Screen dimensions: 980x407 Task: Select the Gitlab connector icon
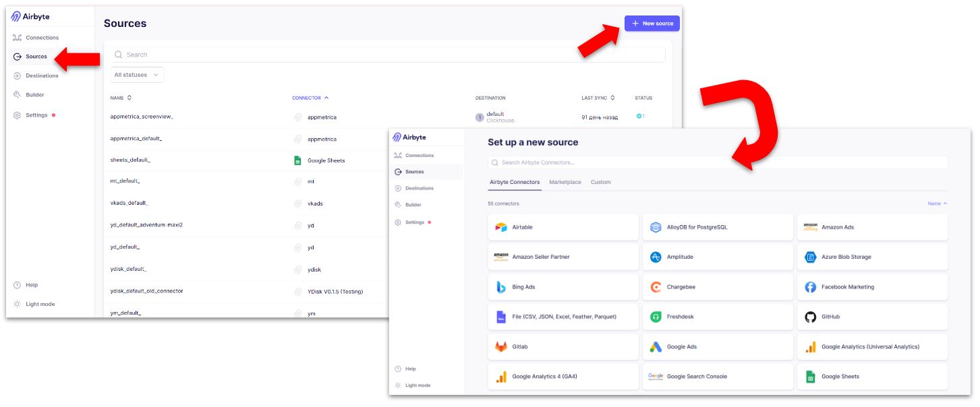pyautogui.click(x=501, y=347)
